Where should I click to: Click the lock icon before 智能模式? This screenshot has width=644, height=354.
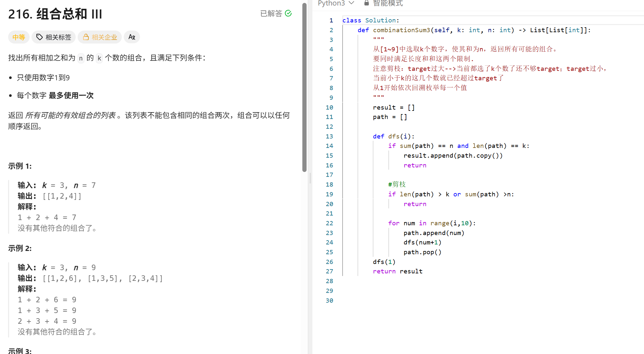click(x=367, y=3)
